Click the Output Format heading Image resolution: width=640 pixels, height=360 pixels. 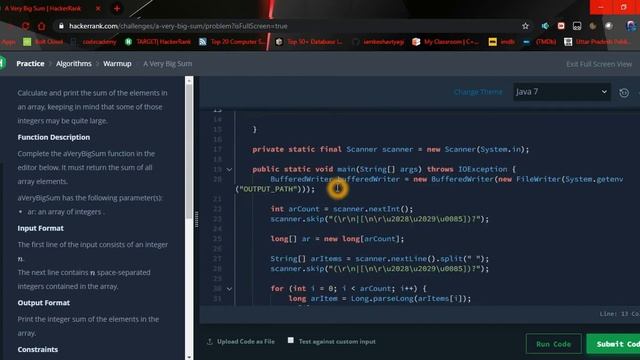click(43, 303)
